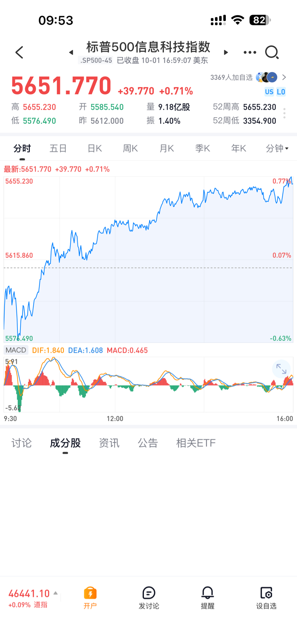
Task: Go to next index with right triangle
Action: point(226,53)
